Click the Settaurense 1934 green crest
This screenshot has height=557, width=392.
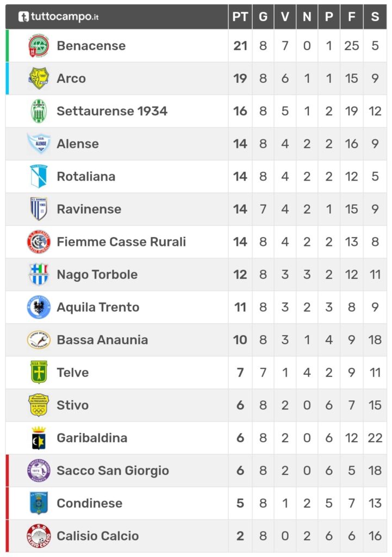pos(39,111)
